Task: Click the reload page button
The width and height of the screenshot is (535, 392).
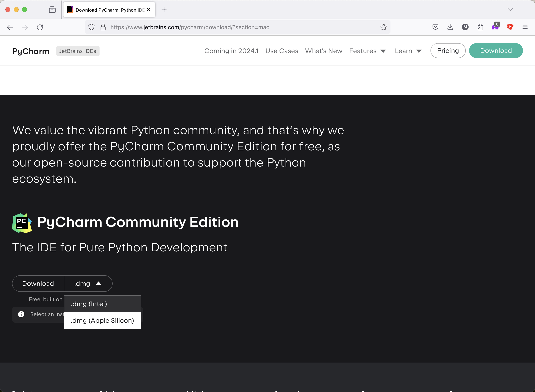Action: click(x=40, y=27)
